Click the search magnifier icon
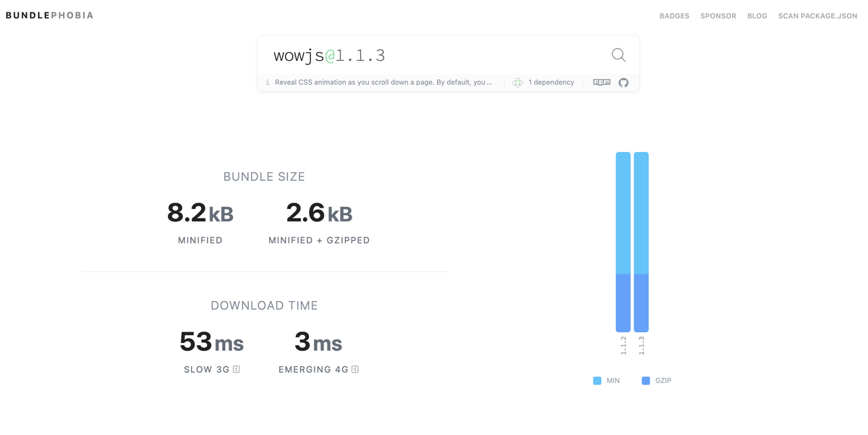This screenshot has width=868, height=435. tap(618, 55)
